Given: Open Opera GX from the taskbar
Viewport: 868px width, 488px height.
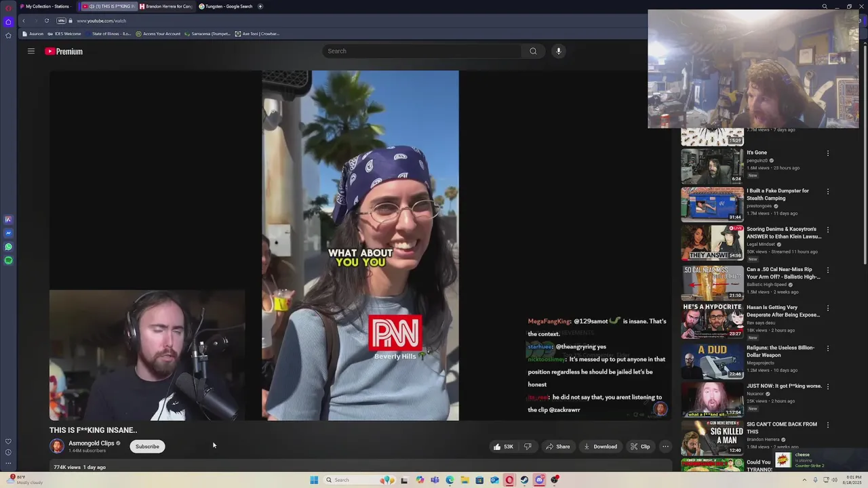Looking at the screenshot, I should (x=509, y=480).
